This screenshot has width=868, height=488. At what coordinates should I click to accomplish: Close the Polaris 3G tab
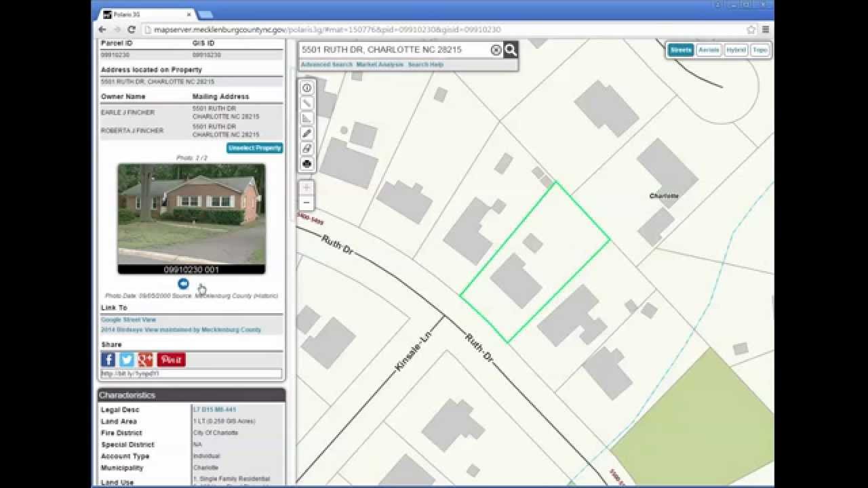189,14
